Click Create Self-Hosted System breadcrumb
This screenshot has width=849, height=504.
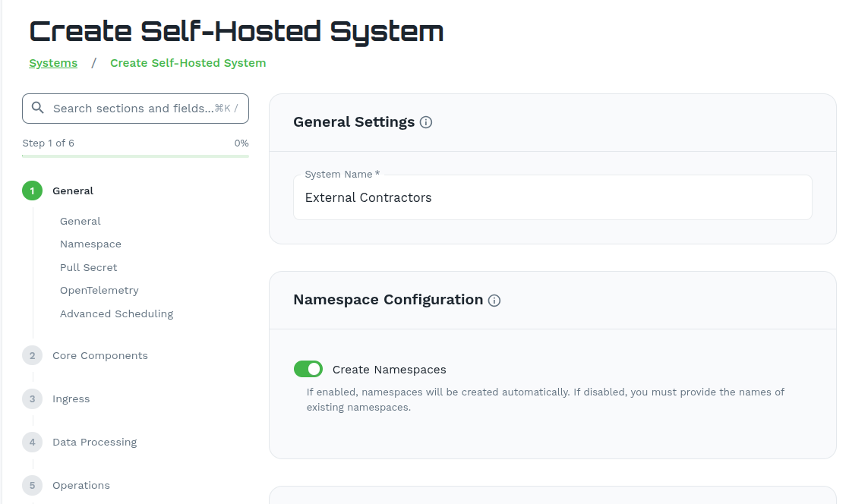pyautogui.click(x=188, y=63)
